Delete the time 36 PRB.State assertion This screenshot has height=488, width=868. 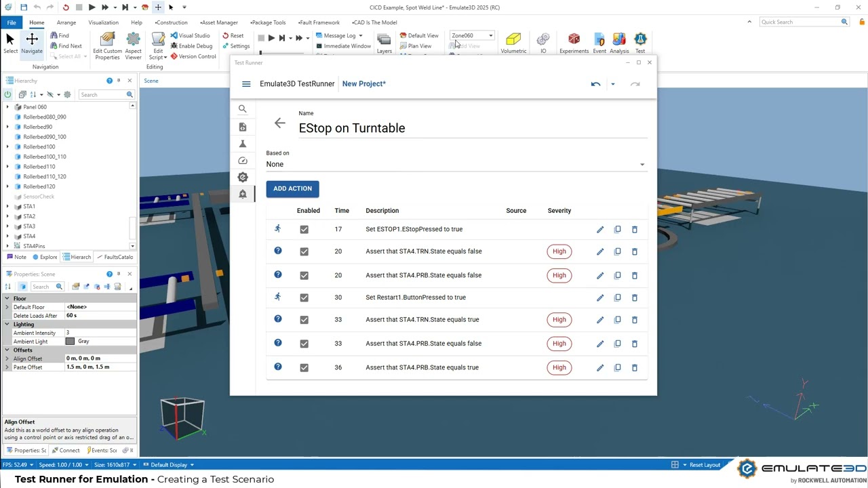pyautogui.click(x=635, y=368)
